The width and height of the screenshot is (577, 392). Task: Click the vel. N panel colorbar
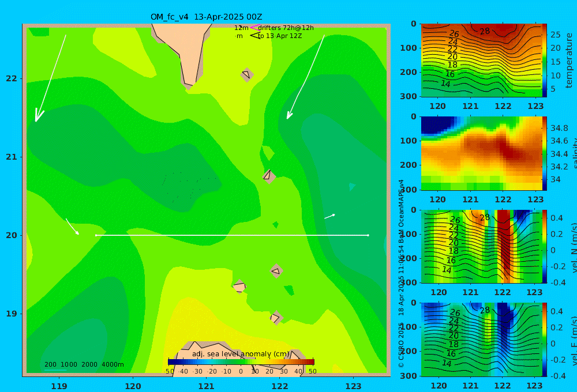tap(545, 246)
